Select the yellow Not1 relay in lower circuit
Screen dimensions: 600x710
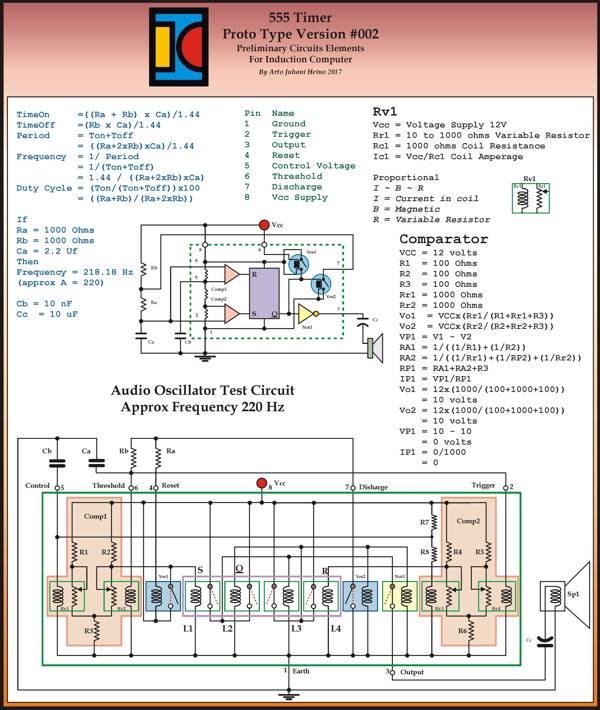click(x=399, y=598)
